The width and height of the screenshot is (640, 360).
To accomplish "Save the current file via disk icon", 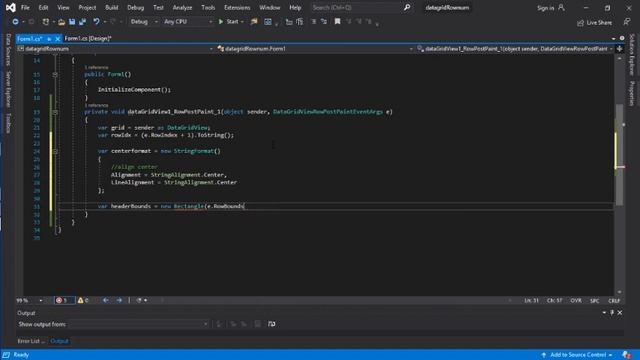I will coord(72,22).
